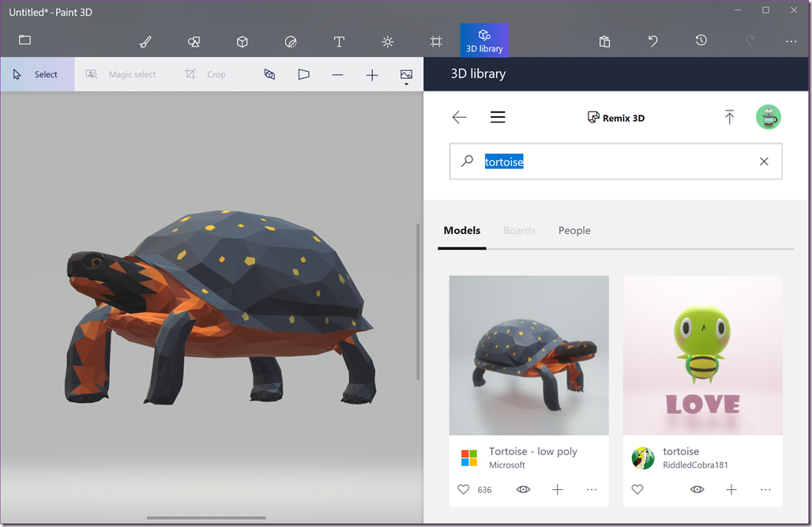812x527 pixels.
Task: Click the Redo arrow
Action: (x=750, y=41)
